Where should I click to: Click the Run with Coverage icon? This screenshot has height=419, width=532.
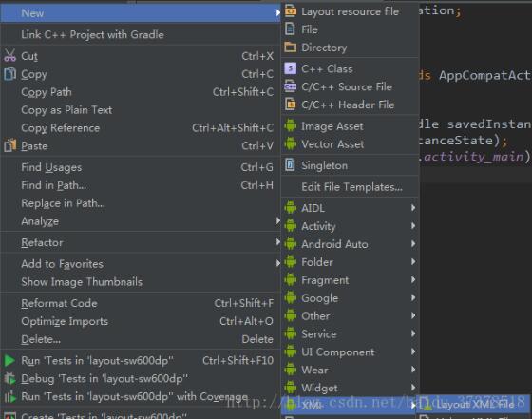pos(9,396)
